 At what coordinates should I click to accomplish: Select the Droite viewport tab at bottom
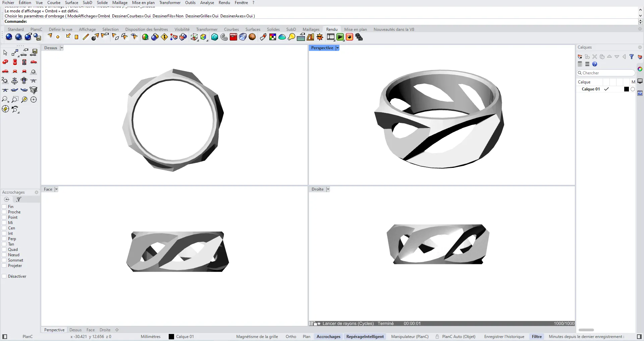tap(105, 330)
